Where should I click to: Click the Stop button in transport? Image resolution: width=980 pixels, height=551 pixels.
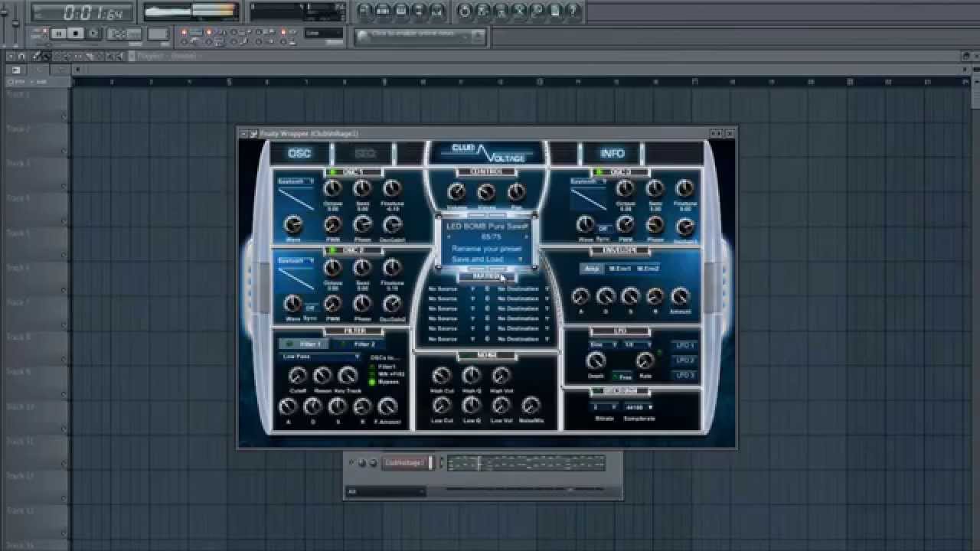pos(75,34)
